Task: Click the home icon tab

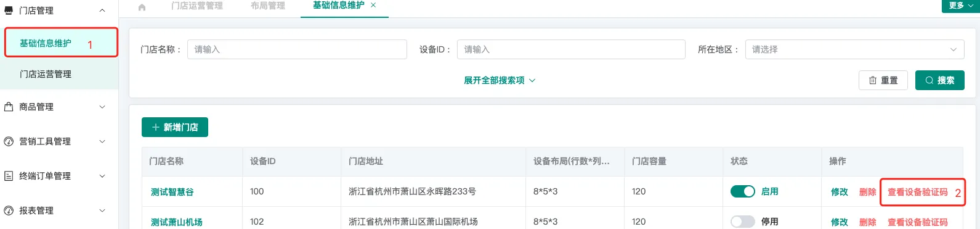Action: (x=142, y=7)
